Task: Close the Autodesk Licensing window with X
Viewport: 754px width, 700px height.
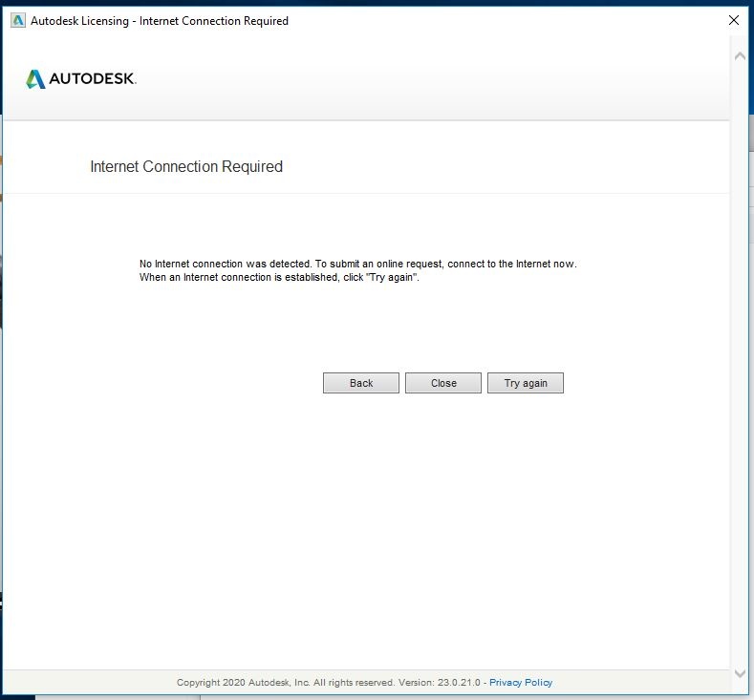Action: pos(733,20)
